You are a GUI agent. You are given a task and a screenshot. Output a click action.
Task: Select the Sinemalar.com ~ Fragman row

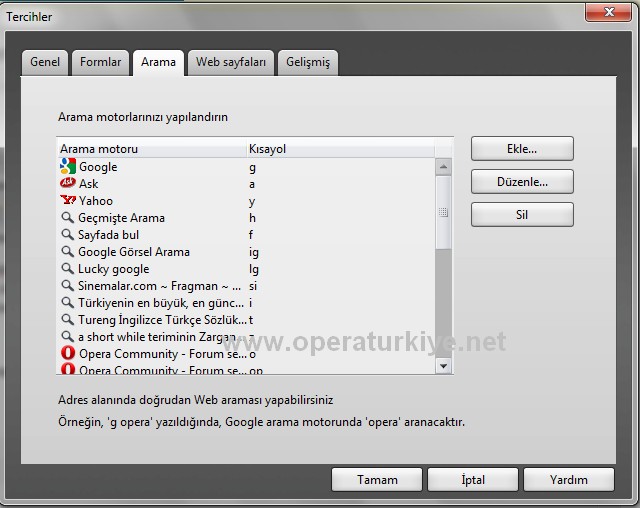(x=246, y=286)
